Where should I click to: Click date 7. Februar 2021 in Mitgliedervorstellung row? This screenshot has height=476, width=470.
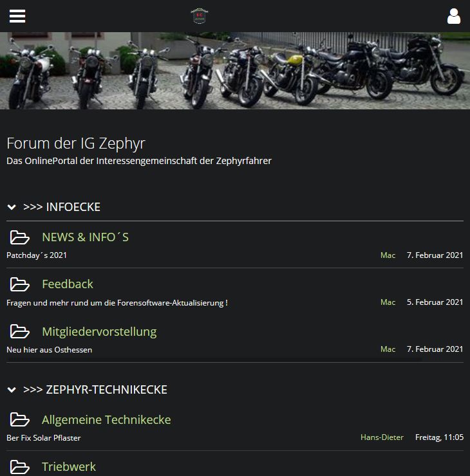point(435,349)
